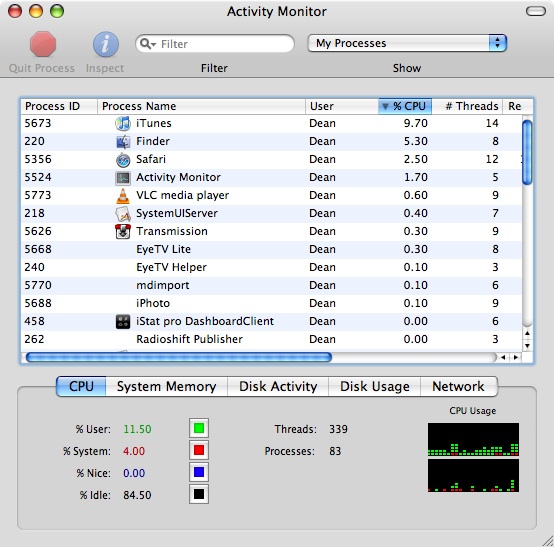Click the lower CPU Usage graph
This screenshot has height=547, width=554.
473,475
